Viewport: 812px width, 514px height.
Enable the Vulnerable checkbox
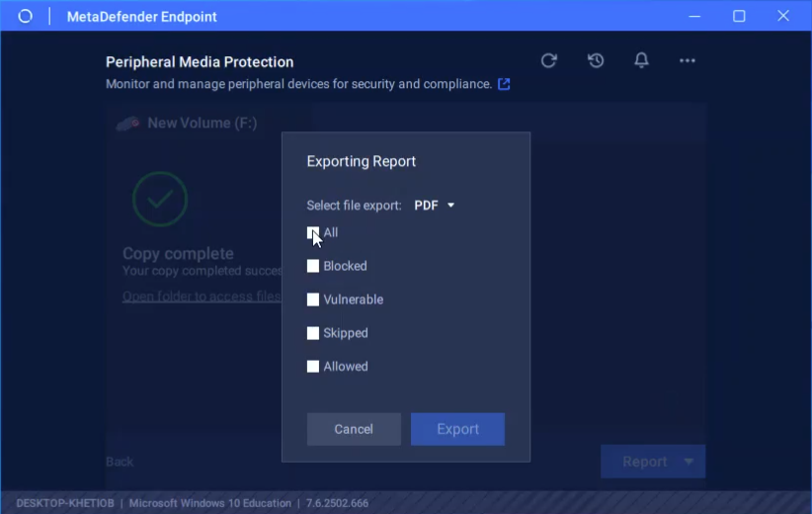tap(313, 300)
